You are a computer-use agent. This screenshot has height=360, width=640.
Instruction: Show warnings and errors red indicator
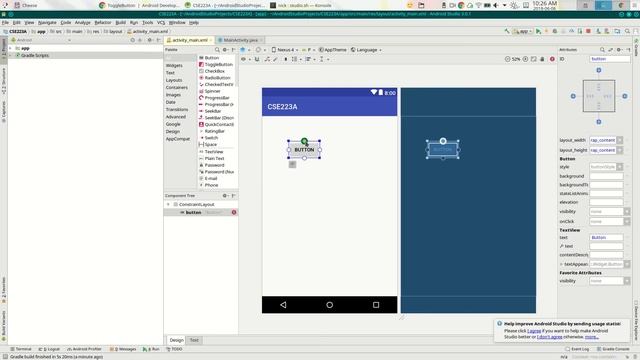click(552, 59)
